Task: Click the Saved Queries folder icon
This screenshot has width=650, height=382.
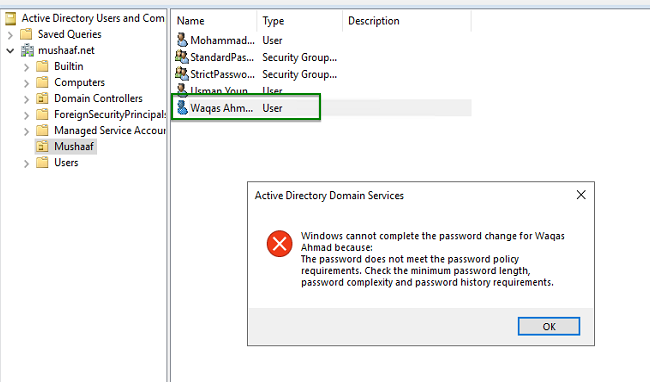Action: pyautogui.click(x=26, y=34)
